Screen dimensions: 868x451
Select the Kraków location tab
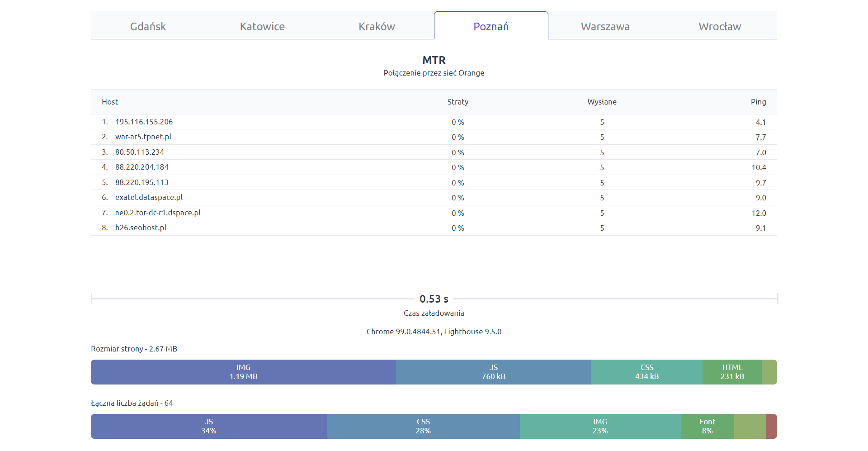[377, 26]
